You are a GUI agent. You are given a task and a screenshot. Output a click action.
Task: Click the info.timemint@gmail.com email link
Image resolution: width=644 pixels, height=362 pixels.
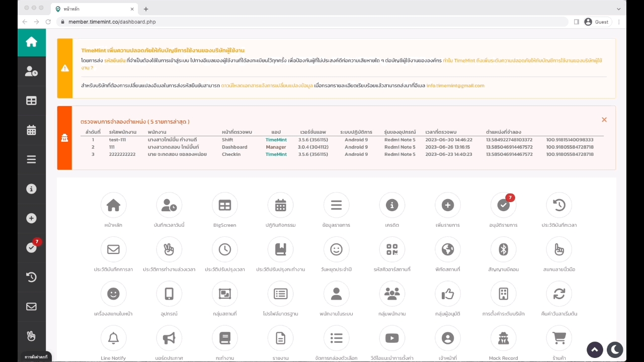(455, 85)
